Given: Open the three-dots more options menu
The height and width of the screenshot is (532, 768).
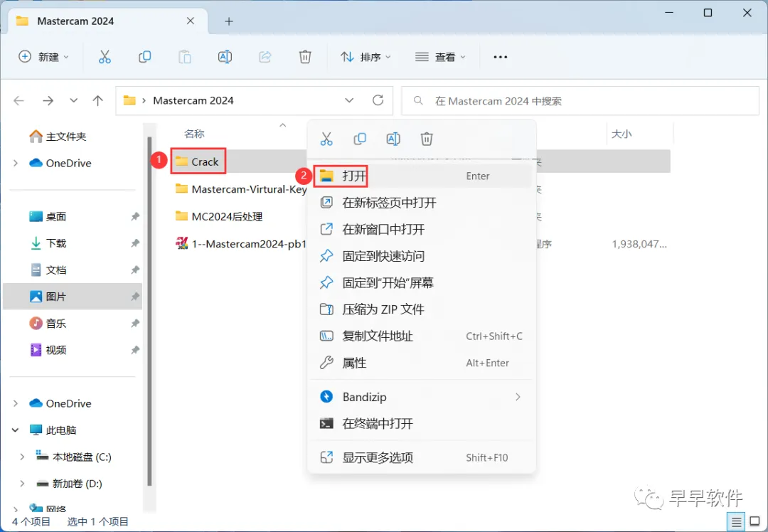Looking at the screenshot, I should (500, 57).
